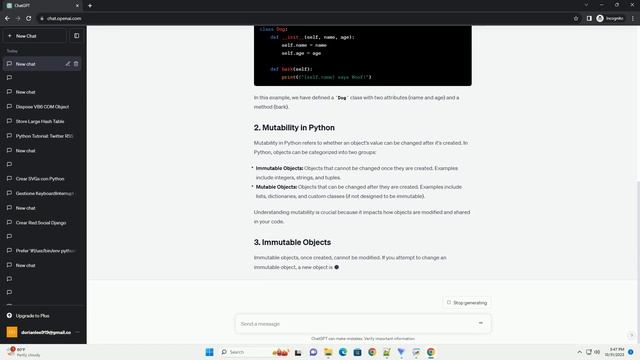Click the send message arrow icon
The image size is (640, 360).
480,323
